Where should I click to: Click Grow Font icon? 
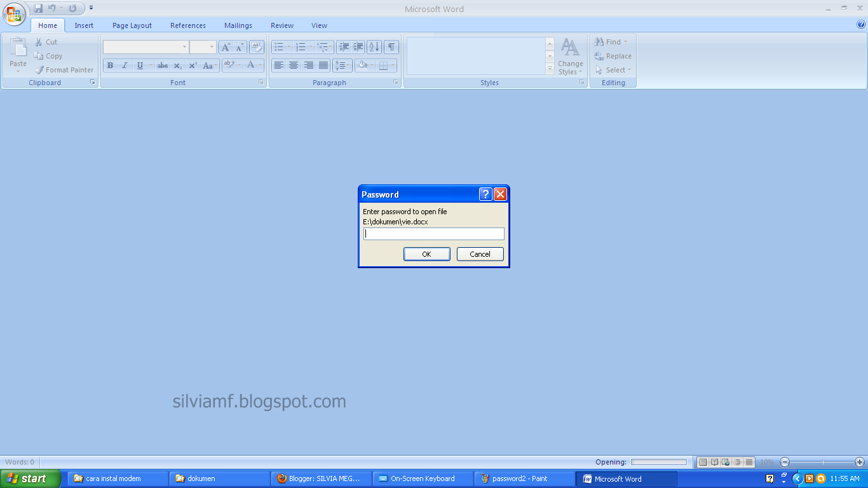[226, 47]
